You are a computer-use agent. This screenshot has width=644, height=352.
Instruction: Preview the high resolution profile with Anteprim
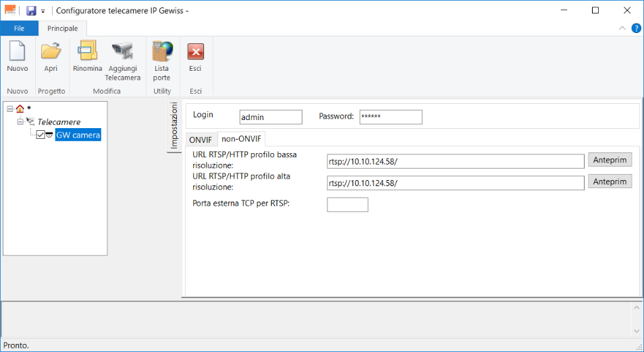[610, 181]
